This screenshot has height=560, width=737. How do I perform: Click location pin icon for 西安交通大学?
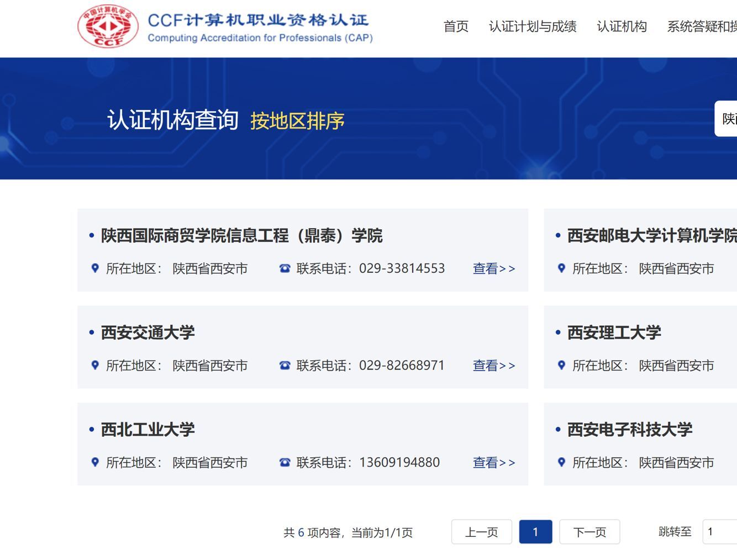95,366
